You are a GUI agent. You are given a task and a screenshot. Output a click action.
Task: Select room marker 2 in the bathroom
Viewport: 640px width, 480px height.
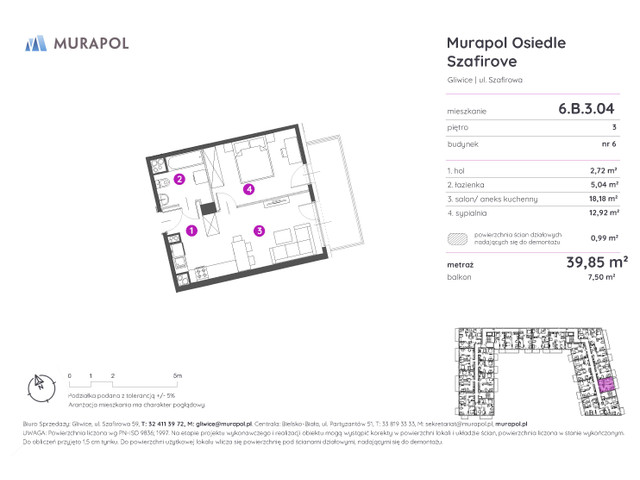(179, 180)
